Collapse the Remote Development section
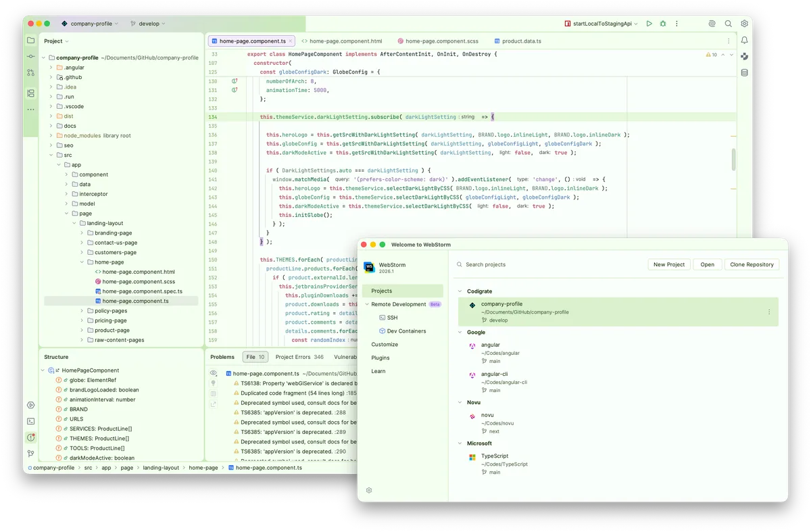811x532 pixels. [366, 304]
